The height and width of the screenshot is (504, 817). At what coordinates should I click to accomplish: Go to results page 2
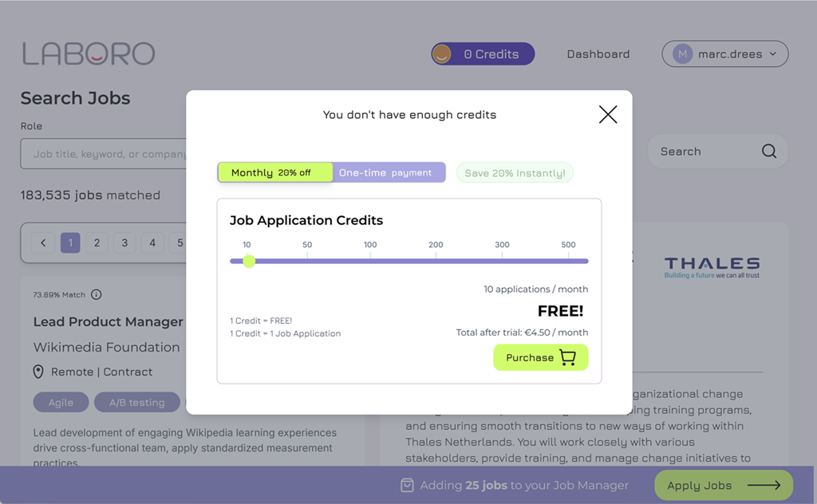[97, 243]
